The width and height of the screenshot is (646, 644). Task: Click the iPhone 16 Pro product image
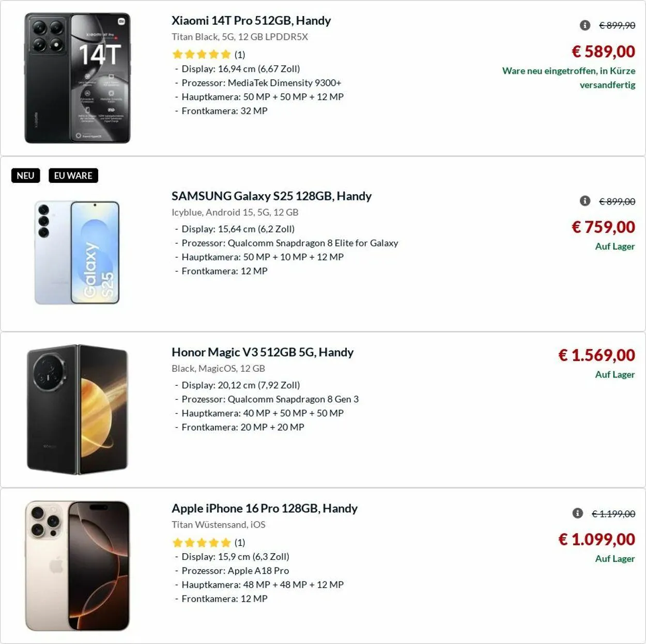coord(78,566)
